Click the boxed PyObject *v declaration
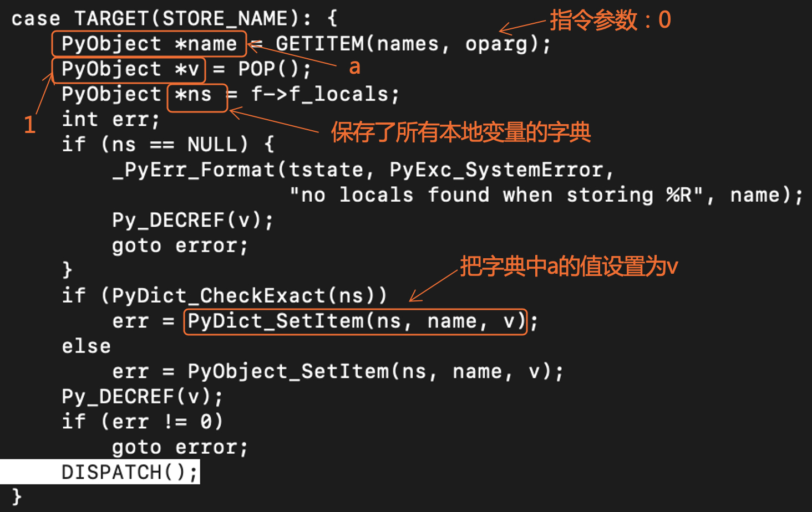The height and width of the screenshot is (512, 812). point(129,69)
